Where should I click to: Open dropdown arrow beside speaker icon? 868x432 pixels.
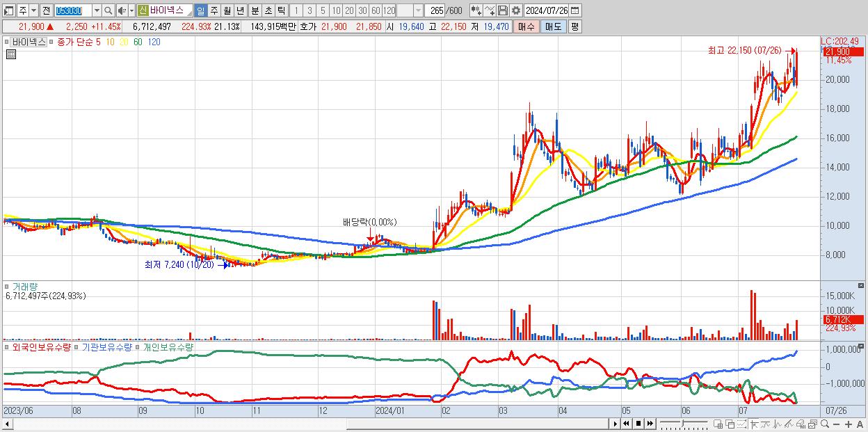point(131,10)
